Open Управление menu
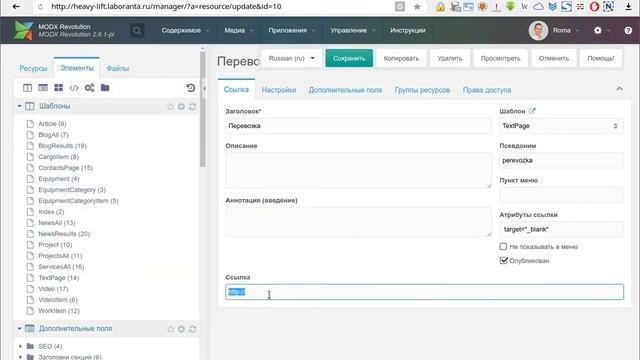Screen dimensions: 640x360 (x=353, y=30)
